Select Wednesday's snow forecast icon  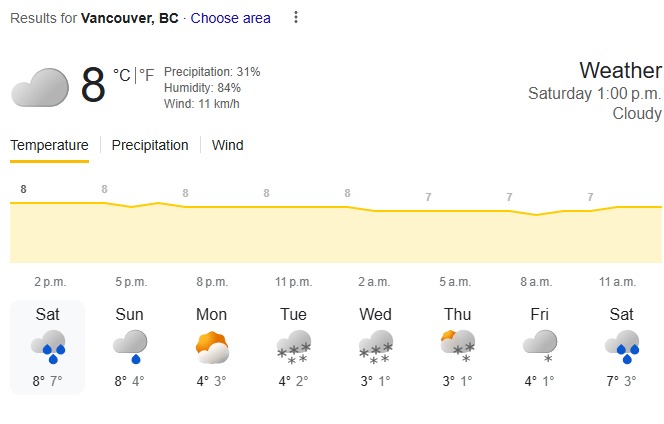pos(375,345)
